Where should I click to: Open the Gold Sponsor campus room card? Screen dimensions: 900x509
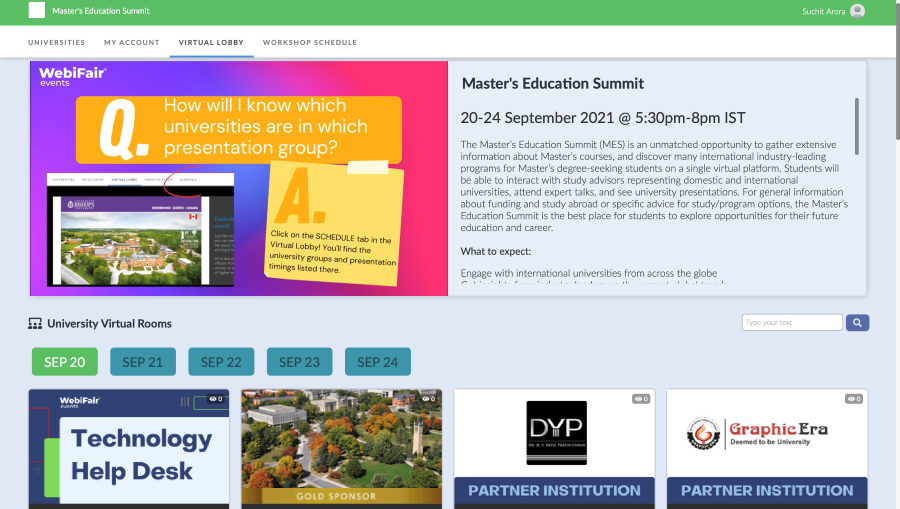coord(342,449)
